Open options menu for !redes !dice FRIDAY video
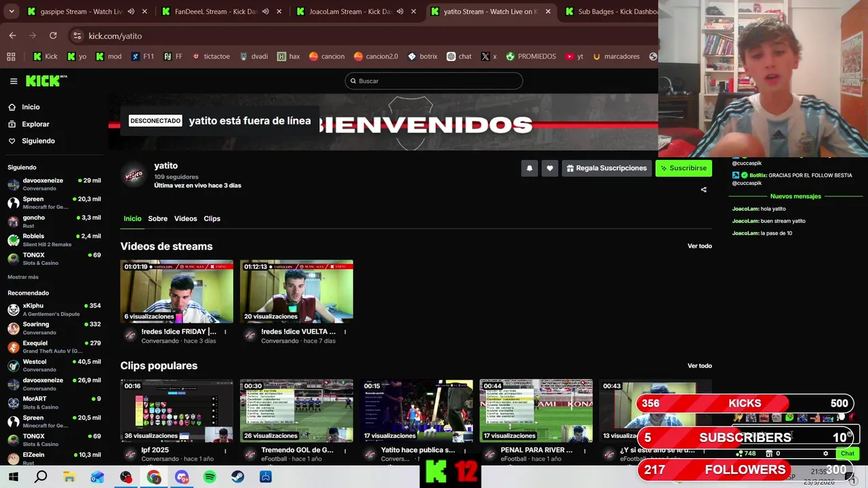868x488 pixels. pyautogui.click(x=225, y=332)
